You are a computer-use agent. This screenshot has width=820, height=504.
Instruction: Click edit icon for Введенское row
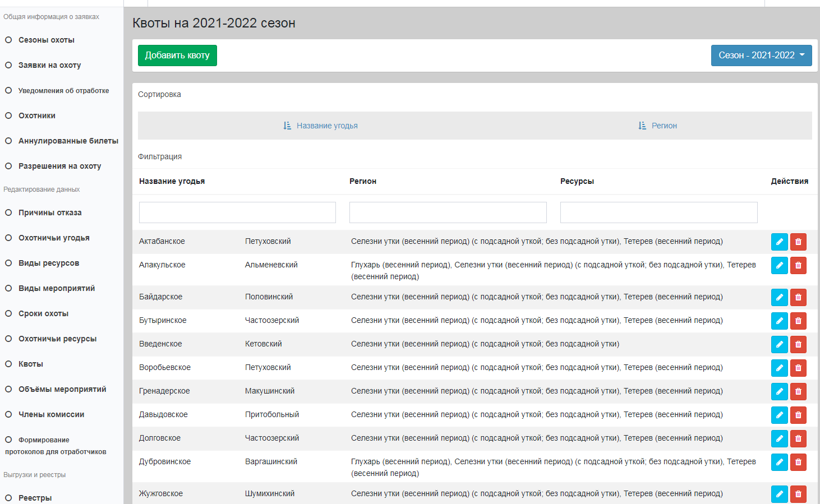(779, 344)
